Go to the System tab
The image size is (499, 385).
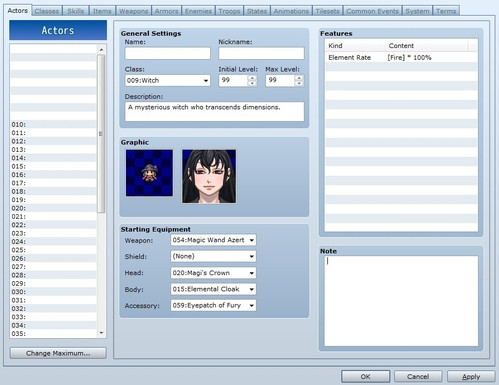pos(417,11)
